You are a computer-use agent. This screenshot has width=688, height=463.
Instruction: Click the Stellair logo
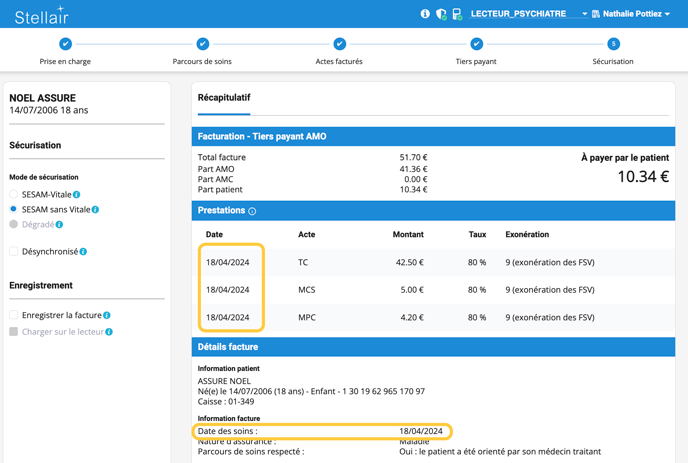pyautogui.click(x=42, y=15)
